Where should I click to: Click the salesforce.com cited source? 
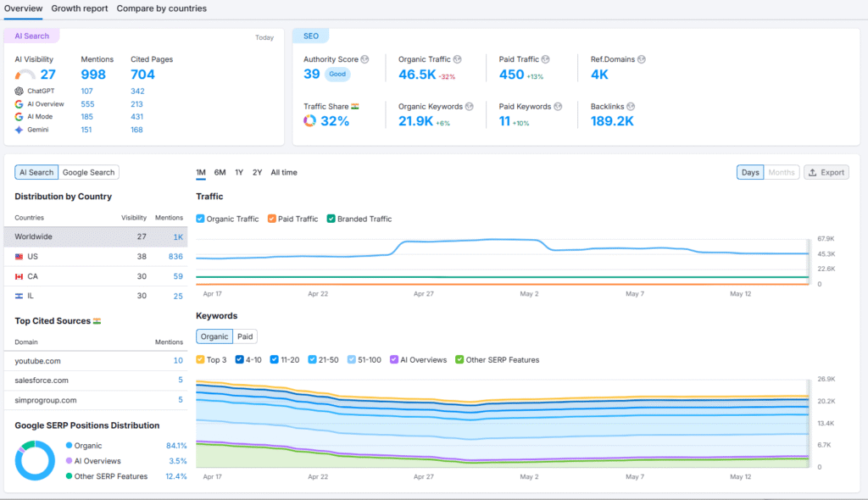tap(42, 381)
